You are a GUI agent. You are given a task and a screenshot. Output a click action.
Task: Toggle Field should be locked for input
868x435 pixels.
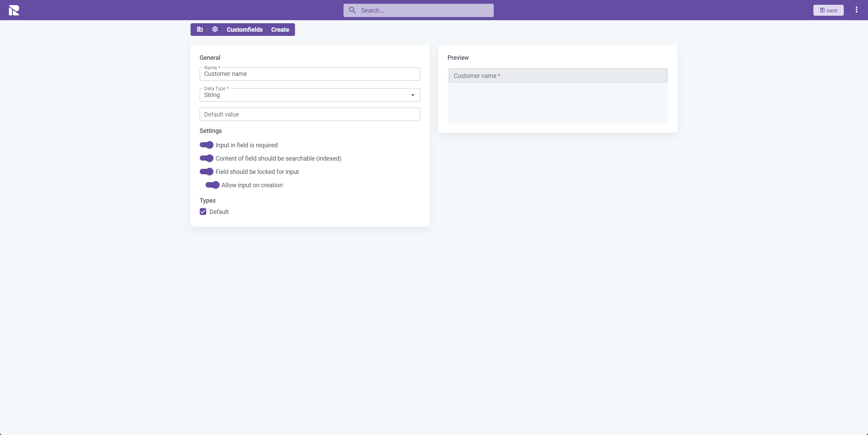(207, 172)
